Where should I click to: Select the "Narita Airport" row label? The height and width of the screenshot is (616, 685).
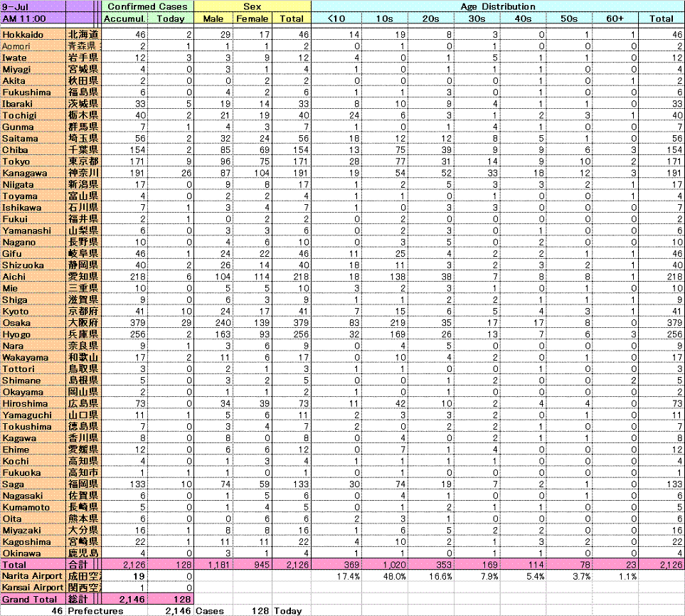click(32, 576)
